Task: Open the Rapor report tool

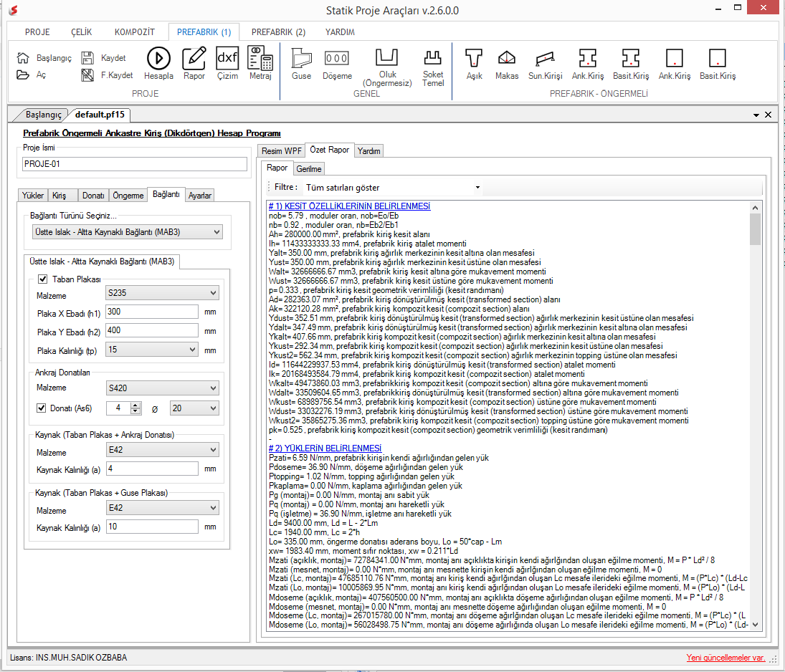Action: [x=194, y=64]
